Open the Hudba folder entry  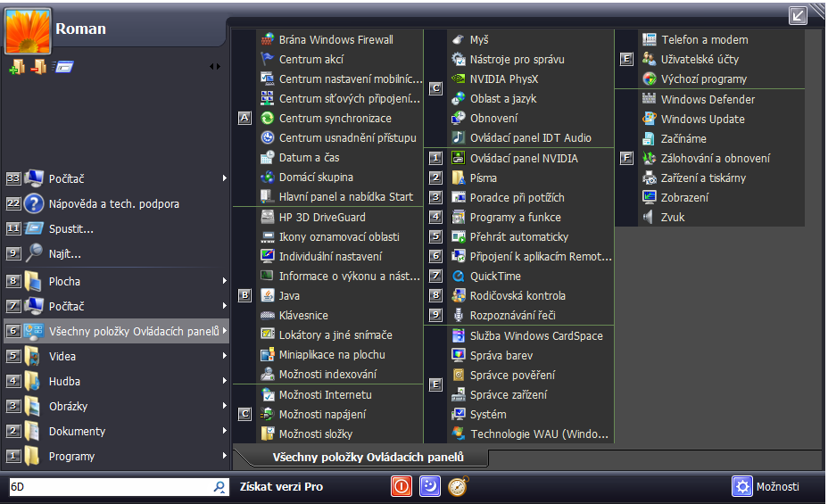[x=116, y=381]
